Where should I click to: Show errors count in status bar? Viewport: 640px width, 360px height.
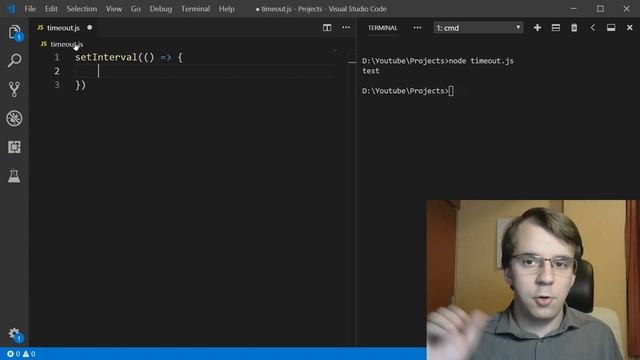coord(13,354)
